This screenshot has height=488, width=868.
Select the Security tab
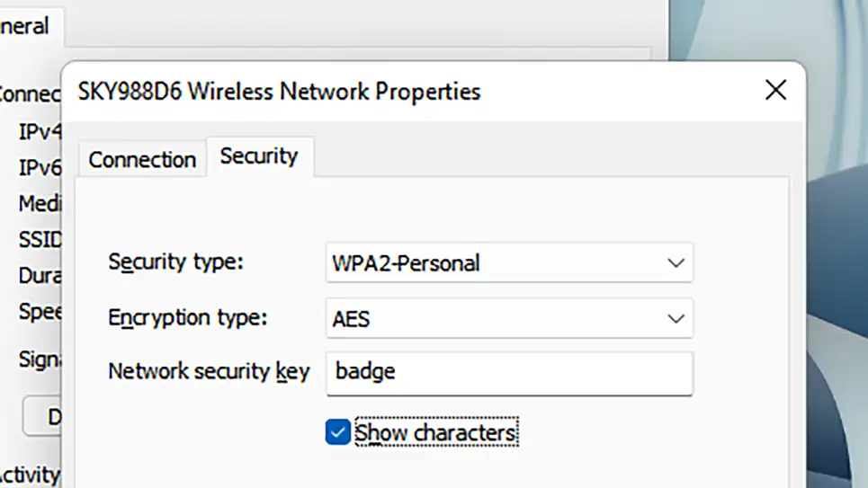click(259, 156)
